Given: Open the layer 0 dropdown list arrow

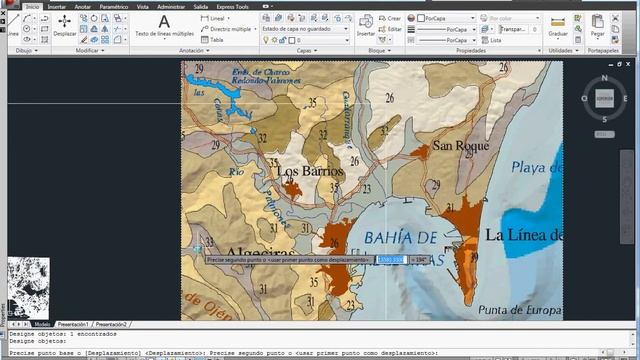Looking at the screenshot, I should click(347, 40).
